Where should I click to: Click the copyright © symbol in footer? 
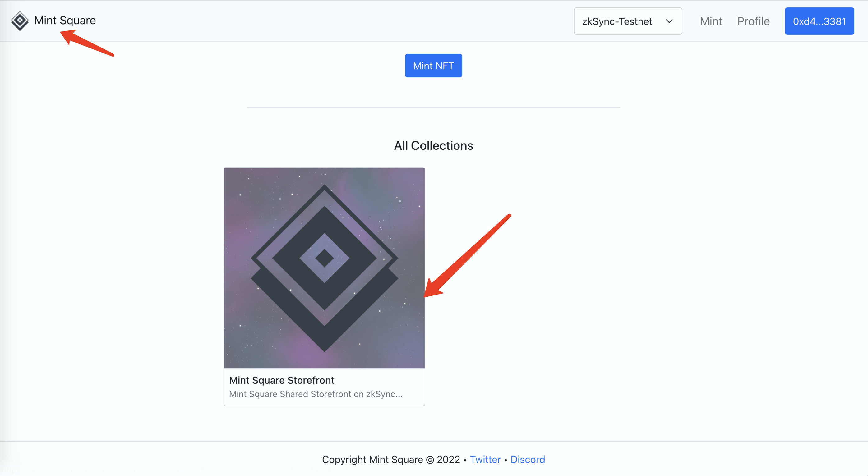pyautogui.click(x=430, y=460)
